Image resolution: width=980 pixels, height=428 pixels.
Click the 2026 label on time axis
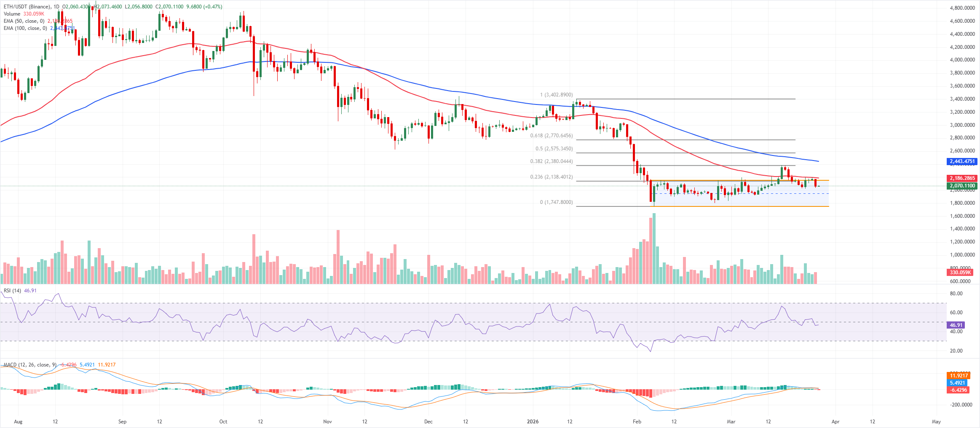(x=533, y=422)
